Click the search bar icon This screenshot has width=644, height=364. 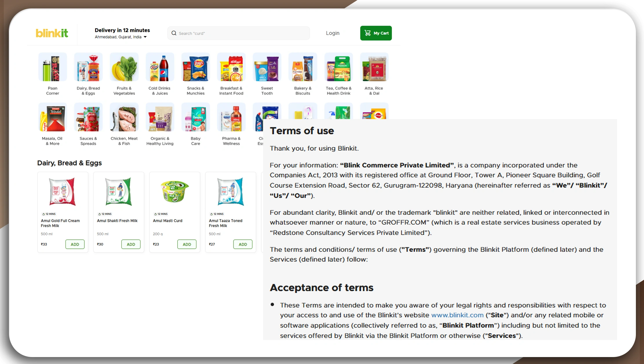[x=174, y=33]
